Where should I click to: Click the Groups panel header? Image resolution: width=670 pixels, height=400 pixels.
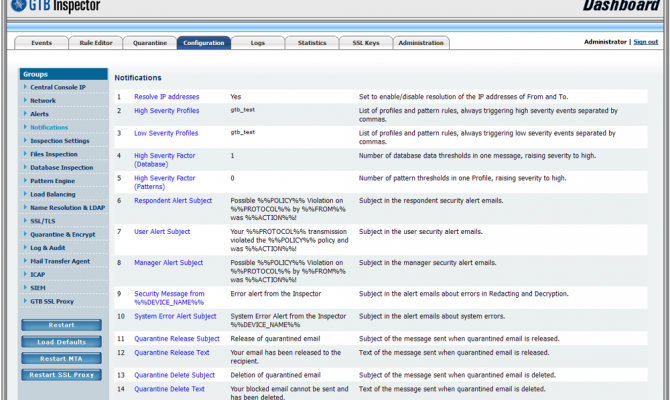pyautogui.click(x=63, y=74)
